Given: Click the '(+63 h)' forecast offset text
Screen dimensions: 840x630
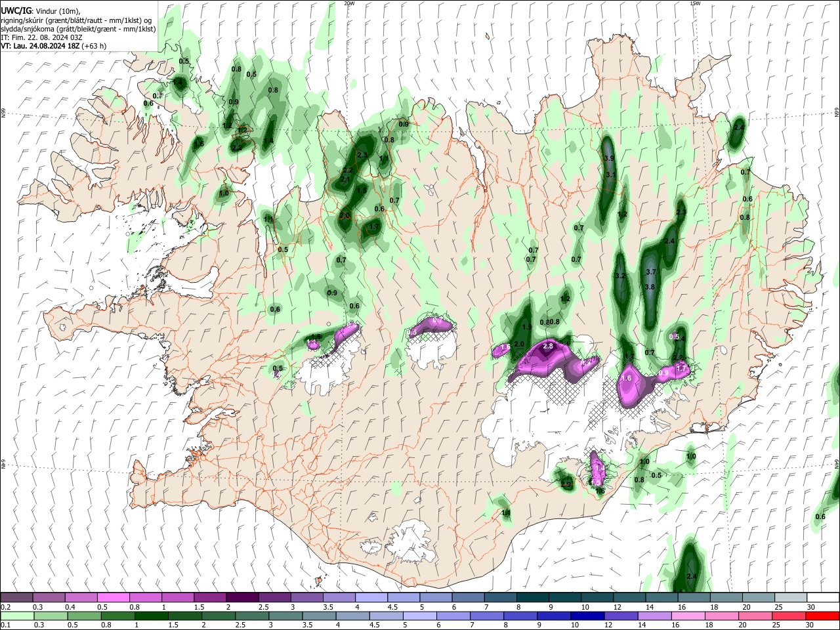Looking at the screenshot, I should [x=94, y=46].
